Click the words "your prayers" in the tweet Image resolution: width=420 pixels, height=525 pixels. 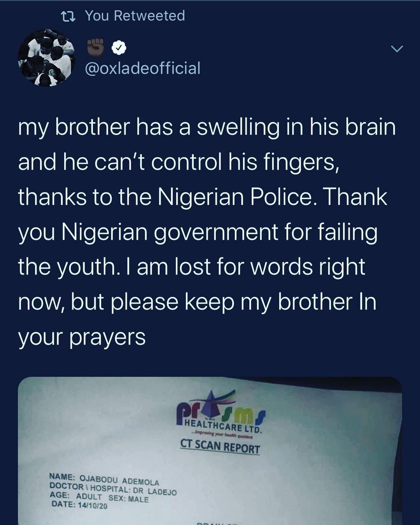tap(82, 338)
